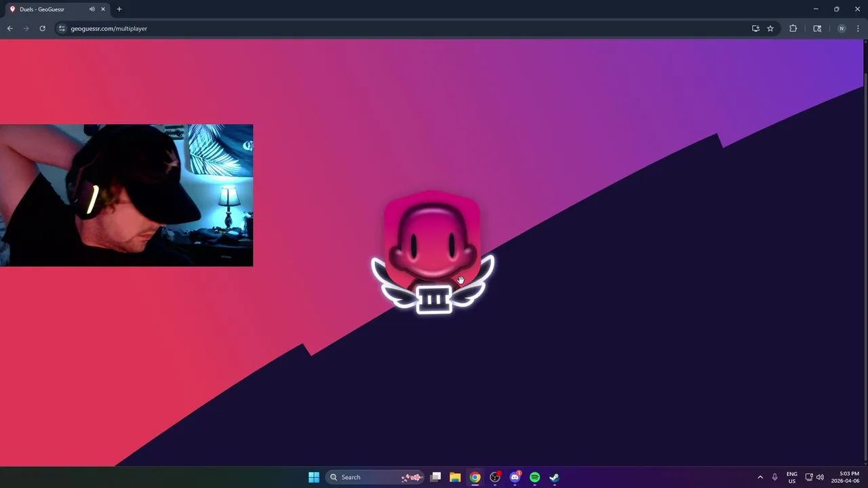The height and width of the screenshot is (488, 868).
Task: Install app icon in address bar
Action: coord(755,28)
